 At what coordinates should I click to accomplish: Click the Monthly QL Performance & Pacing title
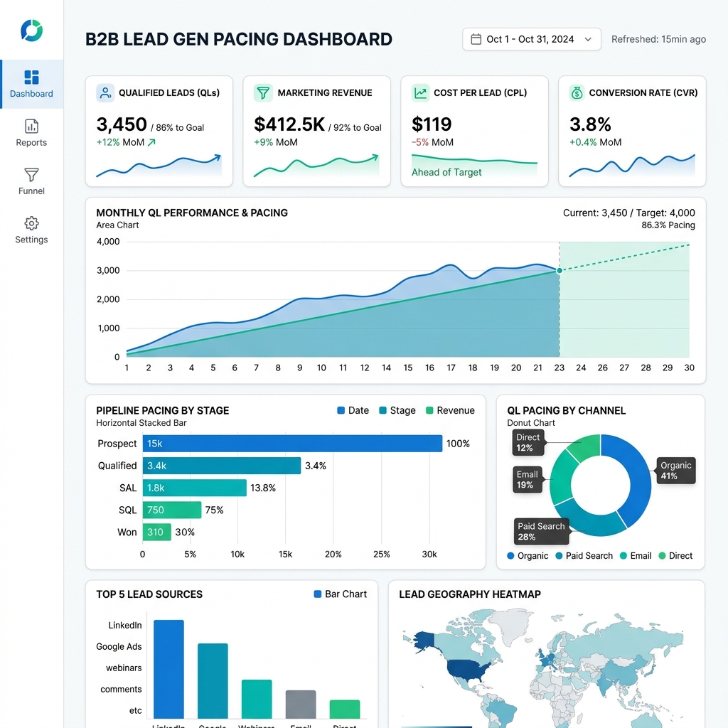pos(192,213)
